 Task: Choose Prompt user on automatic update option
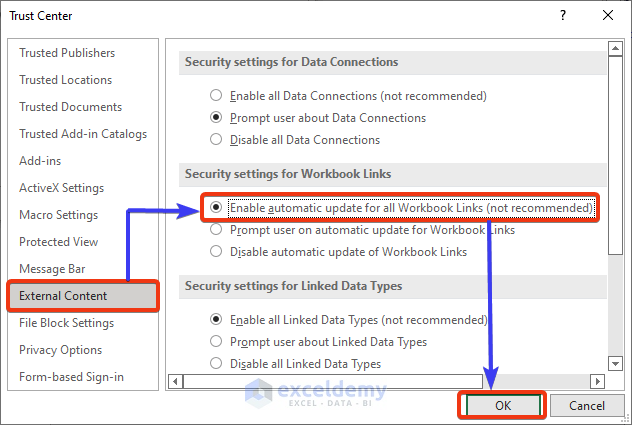[x=216, y=230]
